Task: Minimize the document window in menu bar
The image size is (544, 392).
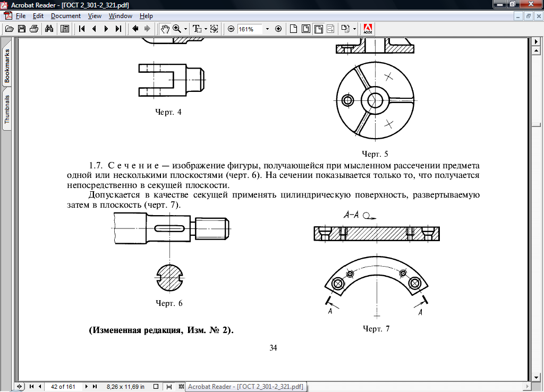Action: 518,16
